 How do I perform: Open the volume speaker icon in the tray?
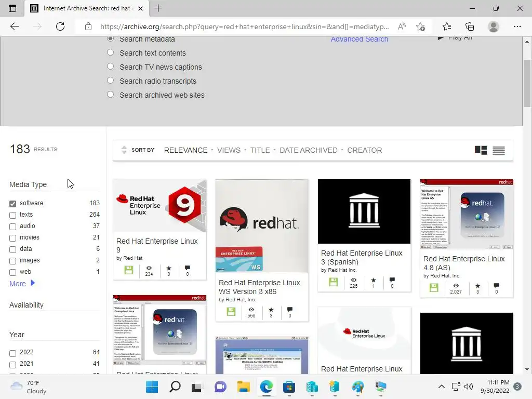click(469, 387)
